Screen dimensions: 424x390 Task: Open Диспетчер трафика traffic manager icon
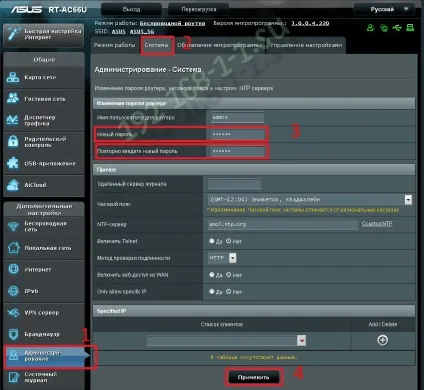(13, 120)
